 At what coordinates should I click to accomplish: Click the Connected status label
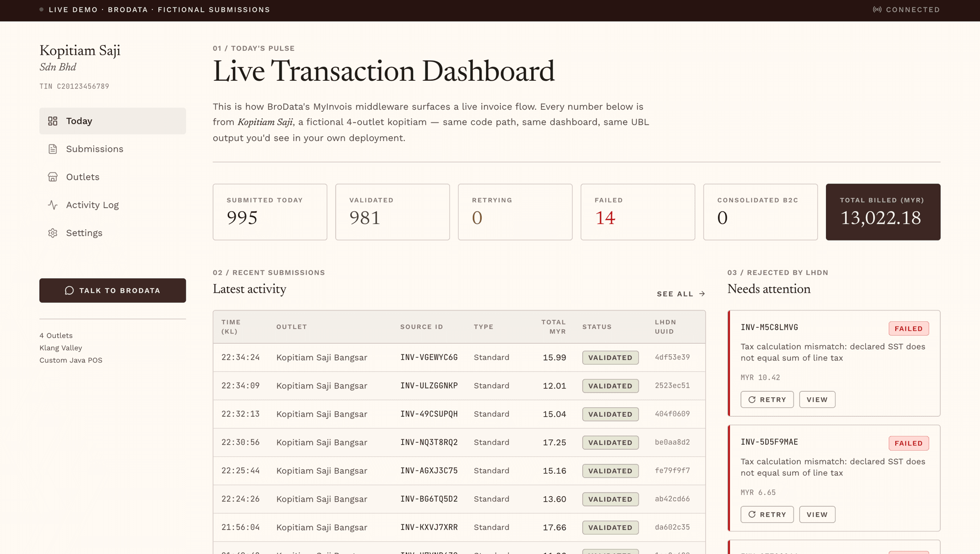[913, 10]
